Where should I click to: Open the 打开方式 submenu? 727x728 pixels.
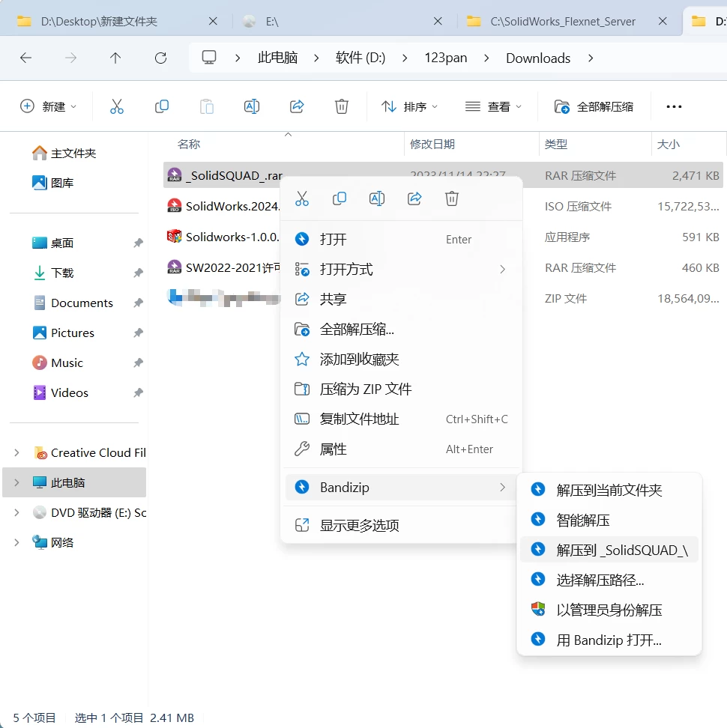(402, 270)
